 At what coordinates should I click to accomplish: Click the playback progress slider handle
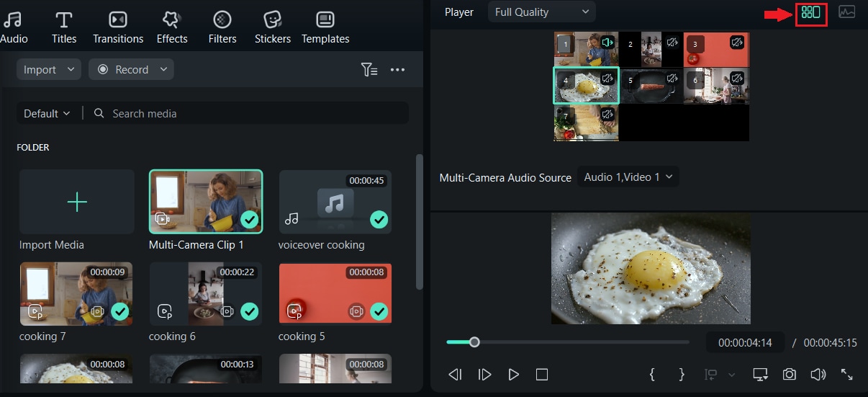coord(474,342)
